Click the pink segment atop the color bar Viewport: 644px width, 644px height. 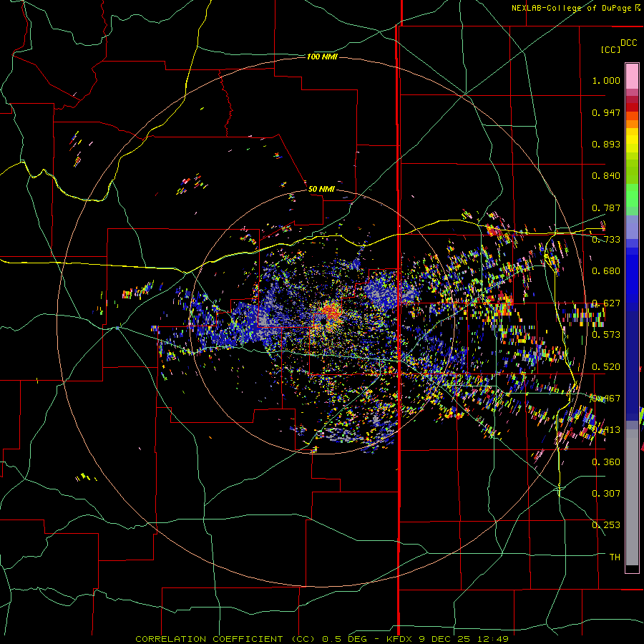pyautogui.click(x=632, y=76)
